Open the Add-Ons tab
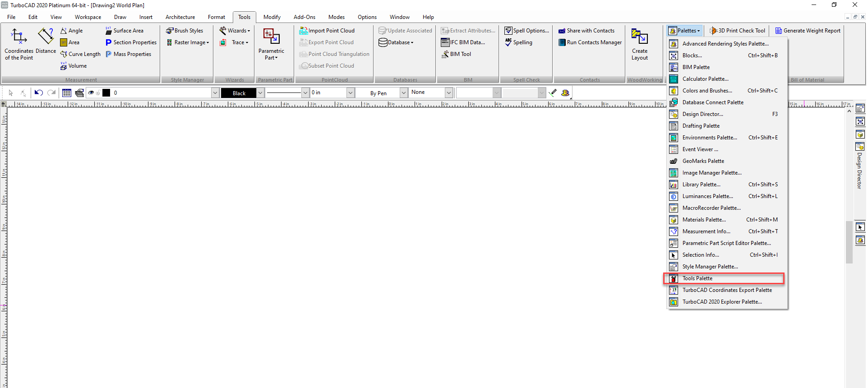 [305, 17]
